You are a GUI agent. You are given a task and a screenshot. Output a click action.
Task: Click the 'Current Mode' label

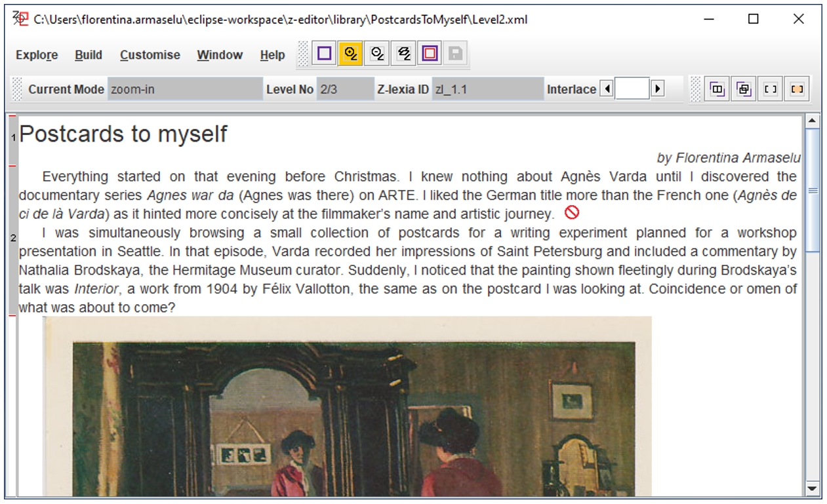(x=66, y=89)
